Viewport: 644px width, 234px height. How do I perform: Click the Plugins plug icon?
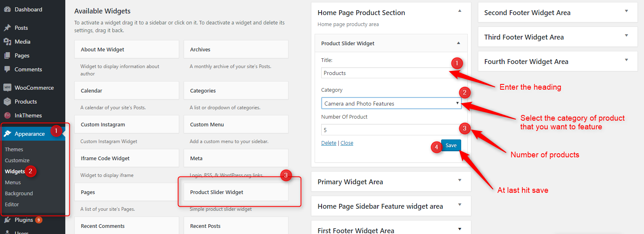coord(7,220)
